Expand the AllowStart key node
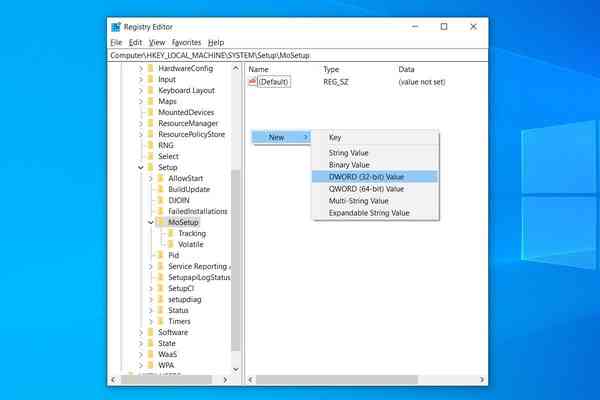 [150, 178]
